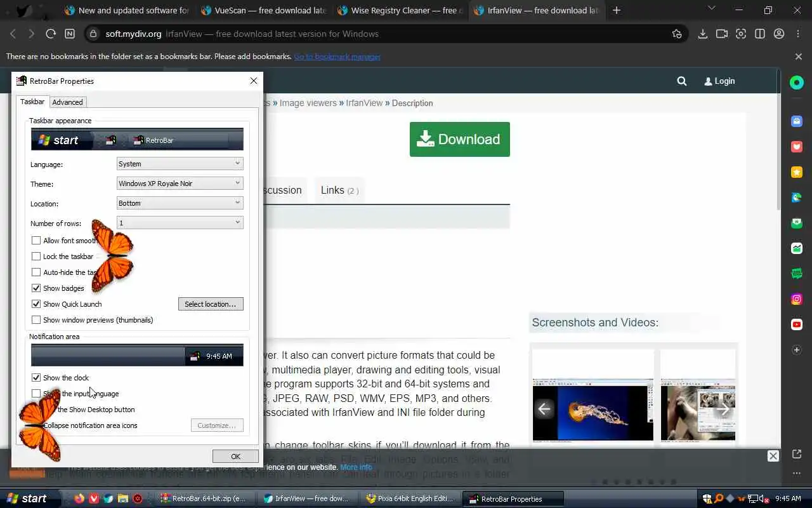Open a new browser tab
812x508 pixels.
(617, 10)
